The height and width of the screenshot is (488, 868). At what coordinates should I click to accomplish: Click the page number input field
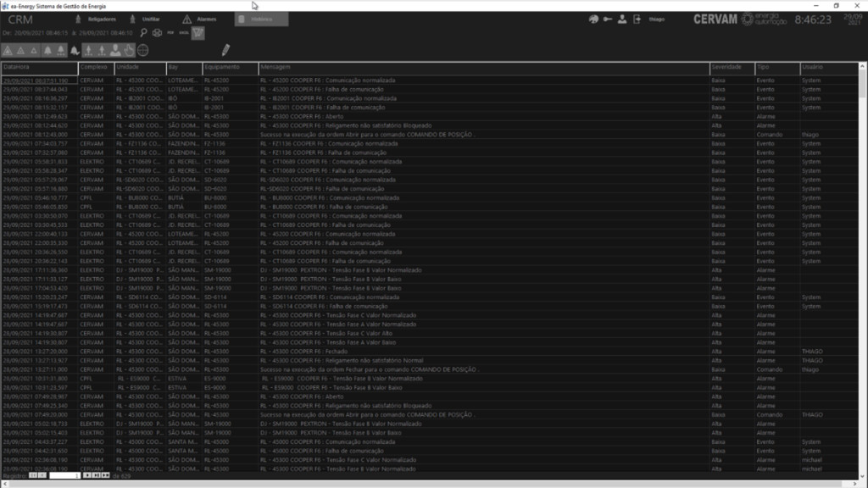coord(64,476)
